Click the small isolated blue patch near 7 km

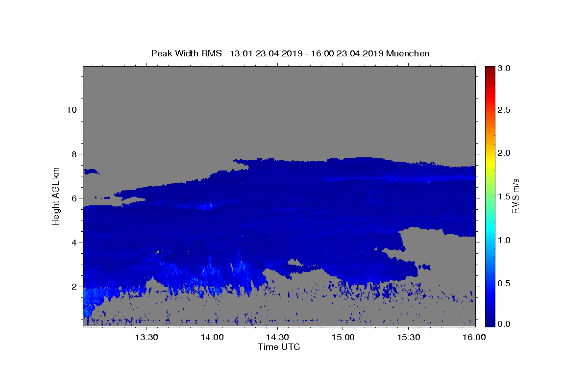click(91, 171)
